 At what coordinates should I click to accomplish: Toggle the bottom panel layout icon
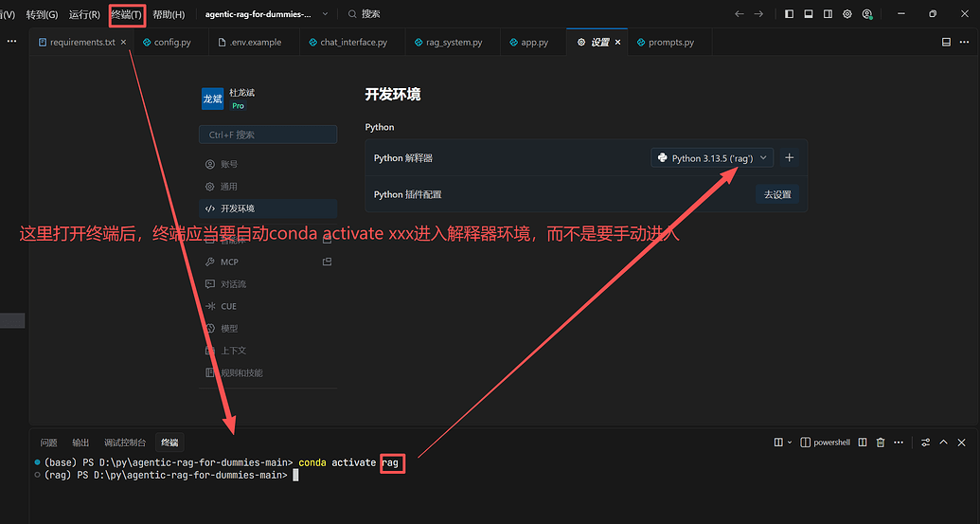click(809, 14)
